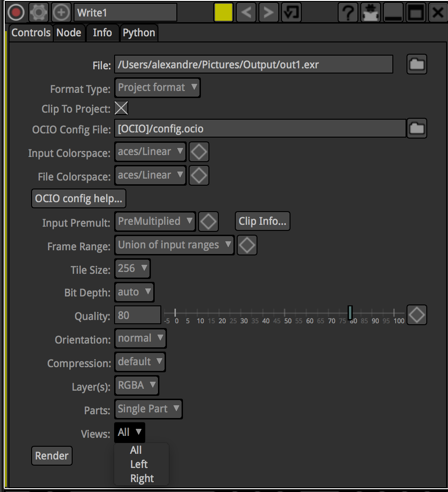Click the red record icon in header
The image size is (448, 492).
(16, 12)
